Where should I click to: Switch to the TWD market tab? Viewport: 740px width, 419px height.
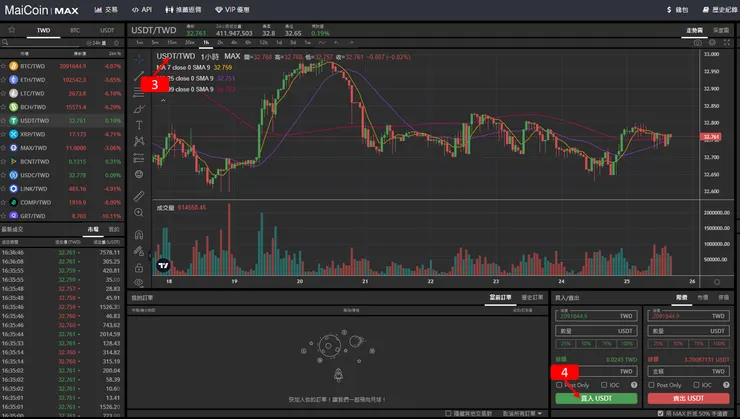coord(43,30)
